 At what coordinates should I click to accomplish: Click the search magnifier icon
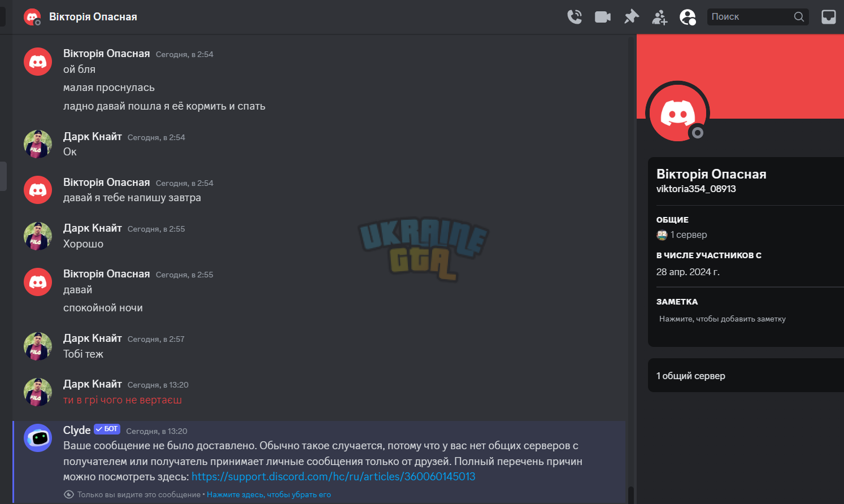coord(799,17)
